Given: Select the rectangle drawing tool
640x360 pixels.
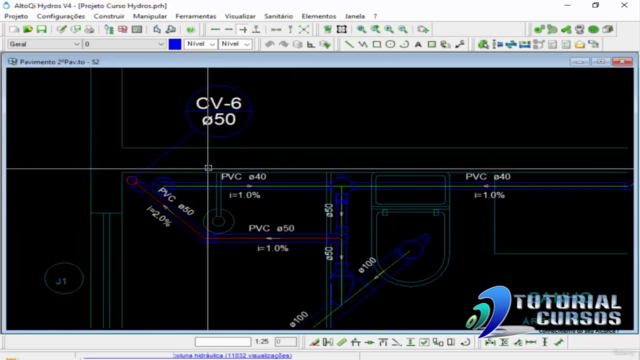Looking at the screenshot, I should click(377, 44).
